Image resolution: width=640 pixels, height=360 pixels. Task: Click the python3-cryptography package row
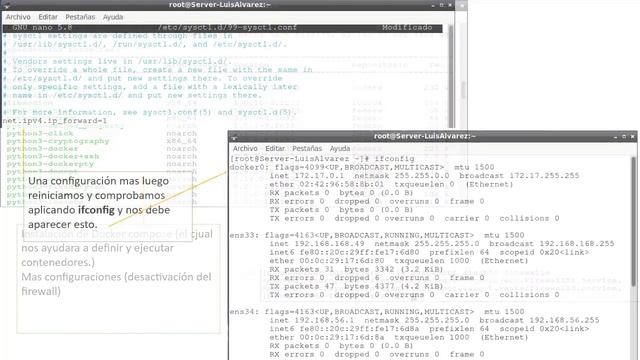coord(101,141)
